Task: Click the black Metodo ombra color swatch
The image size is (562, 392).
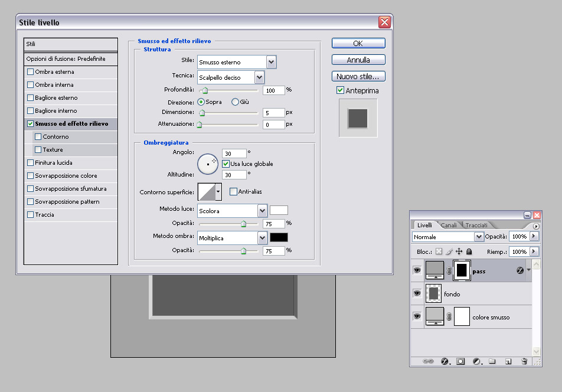Action: coord(279,237)
